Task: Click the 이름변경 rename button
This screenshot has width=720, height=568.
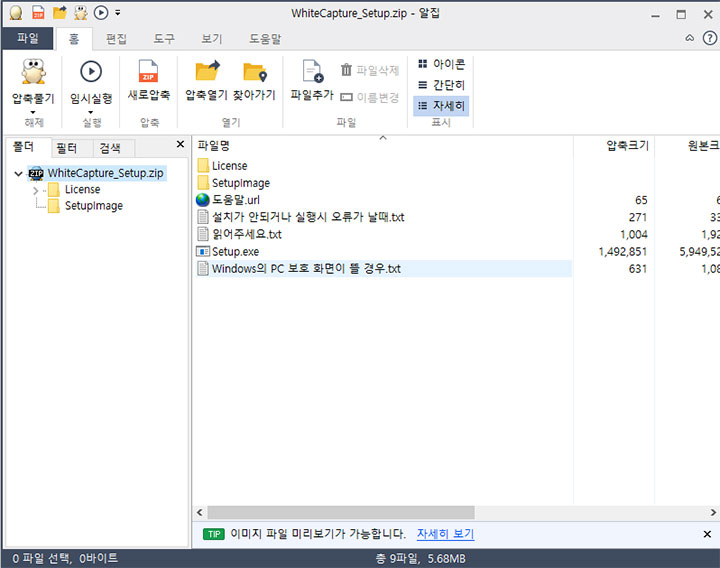Action: point(370,97)
